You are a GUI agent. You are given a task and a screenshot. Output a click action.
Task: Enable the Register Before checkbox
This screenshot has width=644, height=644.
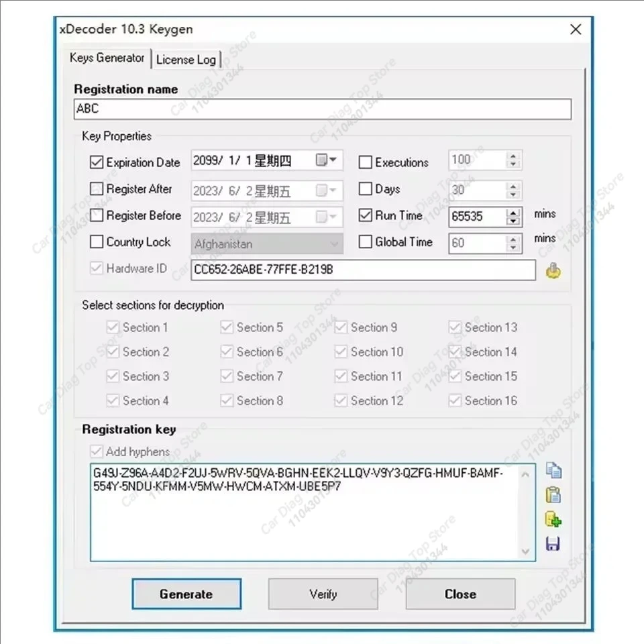[96, 215]
